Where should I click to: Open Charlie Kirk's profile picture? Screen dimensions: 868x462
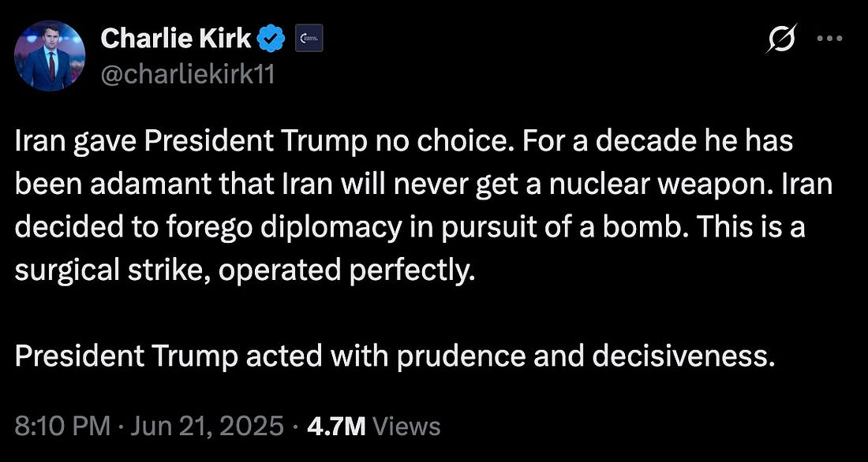click(50, 55)
